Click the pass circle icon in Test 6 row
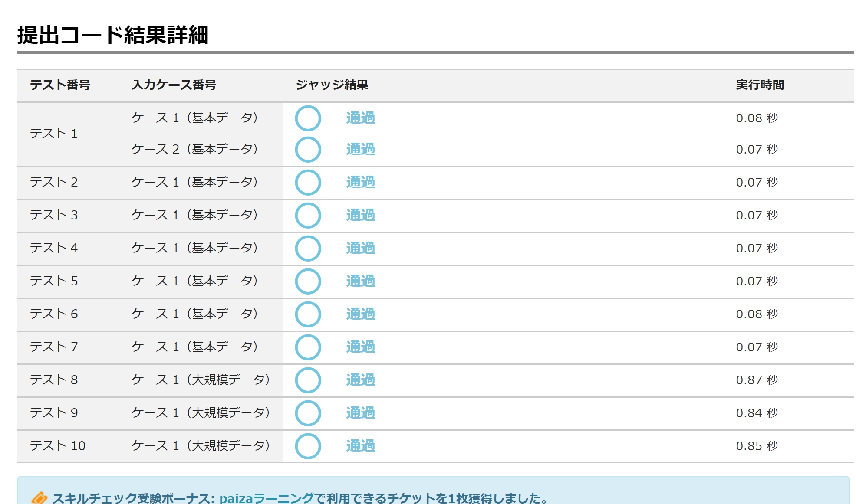The image size is (856, 504). [308, 314]
